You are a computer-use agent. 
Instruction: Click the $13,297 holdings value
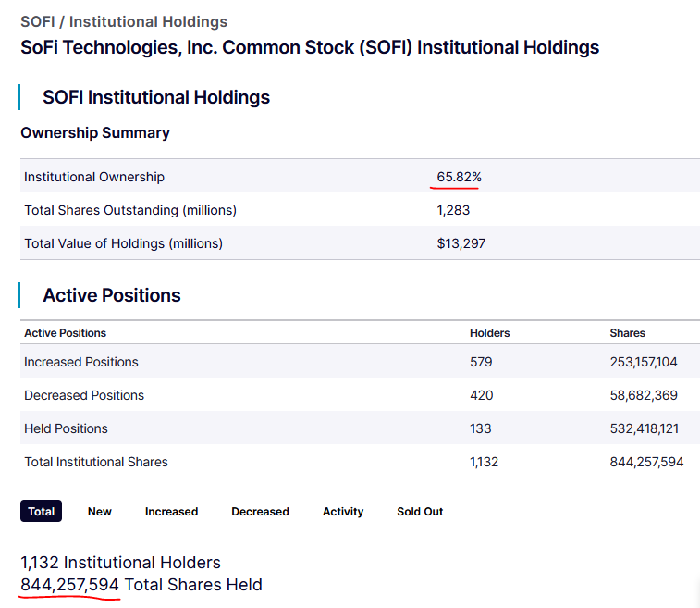461,243
